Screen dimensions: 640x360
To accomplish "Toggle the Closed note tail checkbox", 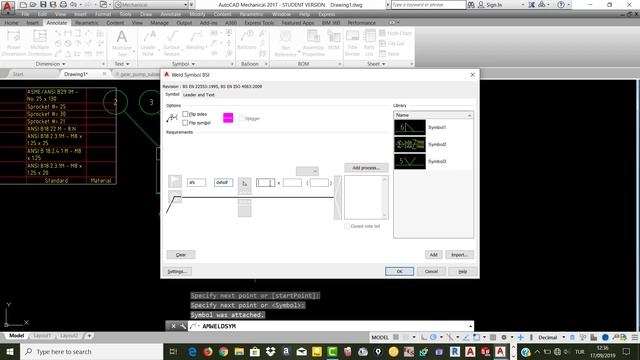I will pos(347,226).
